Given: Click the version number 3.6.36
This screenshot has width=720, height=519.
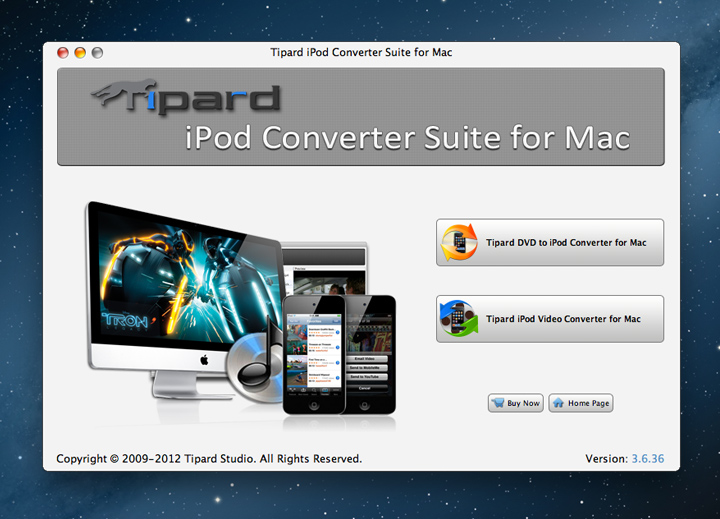Looking at the screenshot, I should pyautogui.click(x=647, y=458).
